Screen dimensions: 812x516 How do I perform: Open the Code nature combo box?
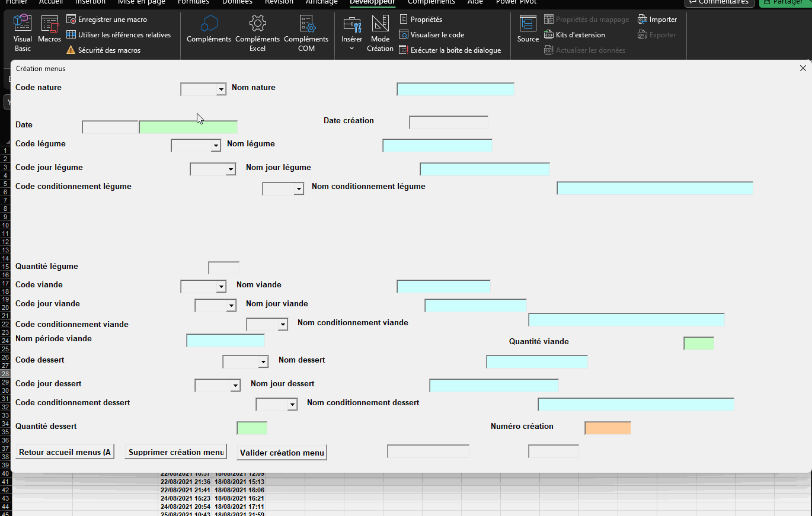click(x=221, y=89)
